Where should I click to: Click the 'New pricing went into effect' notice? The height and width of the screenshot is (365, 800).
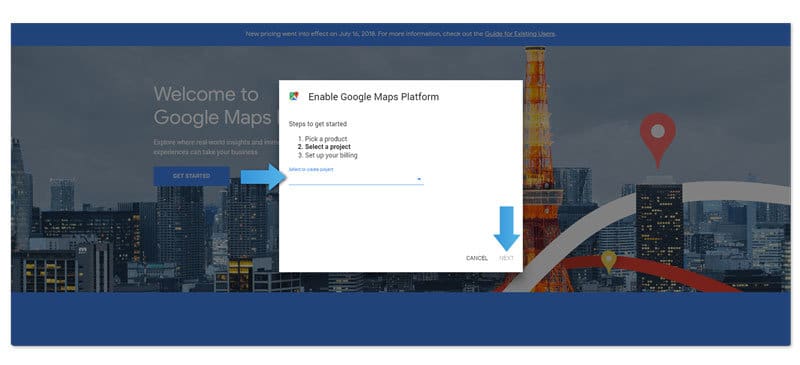tap(401, 34)
